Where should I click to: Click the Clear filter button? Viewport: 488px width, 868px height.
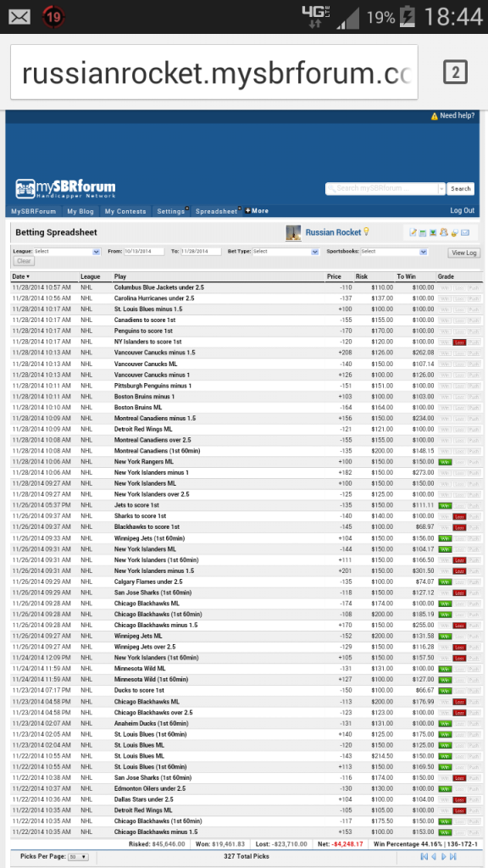coord(23,261)
